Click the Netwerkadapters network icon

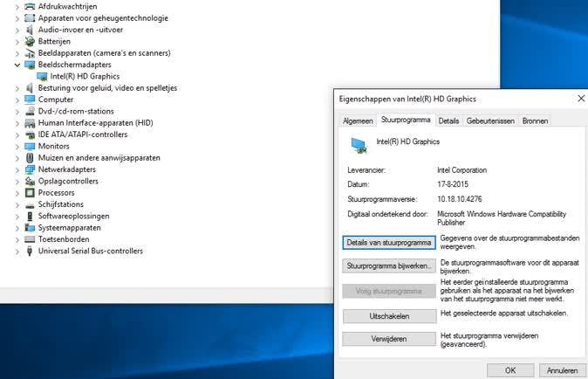[x=30, y=169]
